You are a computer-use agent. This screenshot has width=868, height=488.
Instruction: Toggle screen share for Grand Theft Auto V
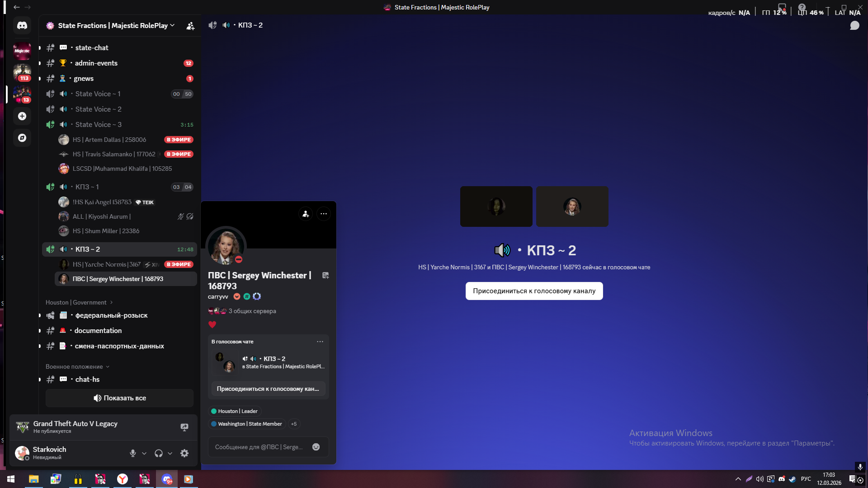[184, 427]
